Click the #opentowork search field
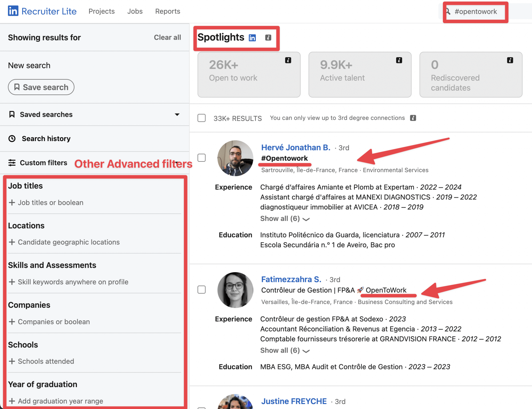 coord(476,11)
